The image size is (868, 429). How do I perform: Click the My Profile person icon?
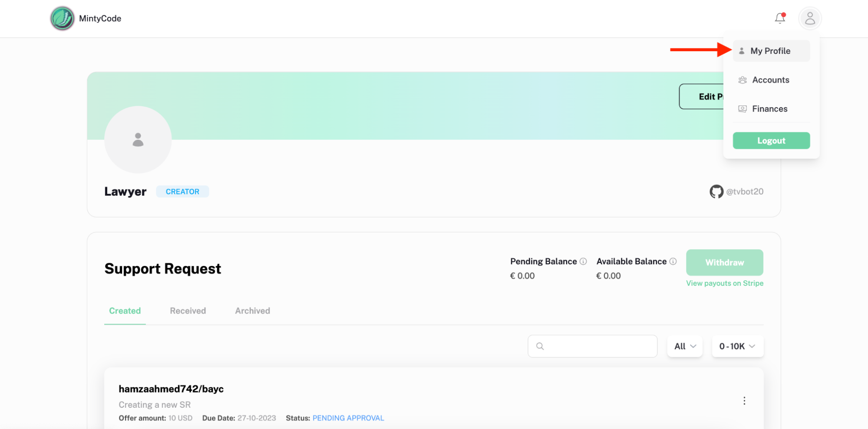point(742,51)
